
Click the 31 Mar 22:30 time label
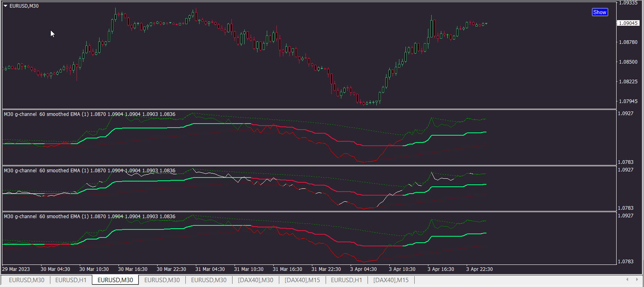[326, 269]
